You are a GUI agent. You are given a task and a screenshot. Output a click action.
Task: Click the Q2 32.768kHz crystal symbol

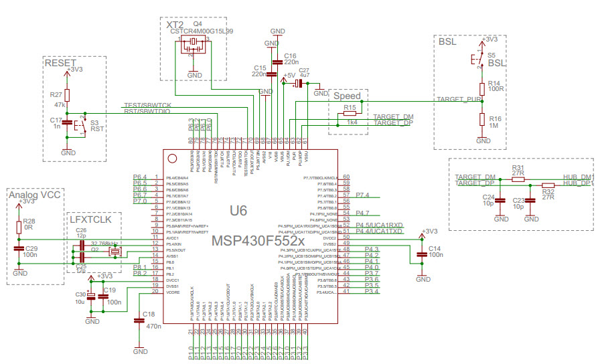tap(115, 252)
